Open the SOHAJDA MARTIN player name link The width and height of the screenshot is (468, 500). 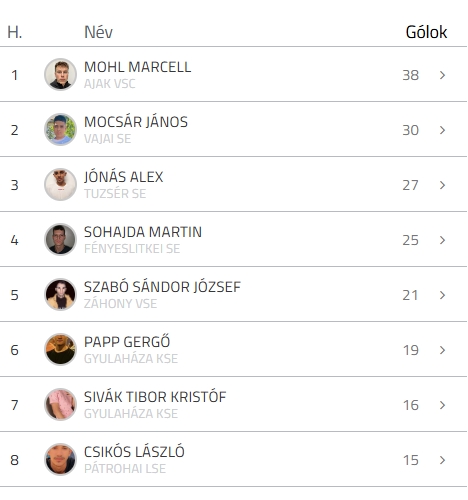tap(143, 232)
